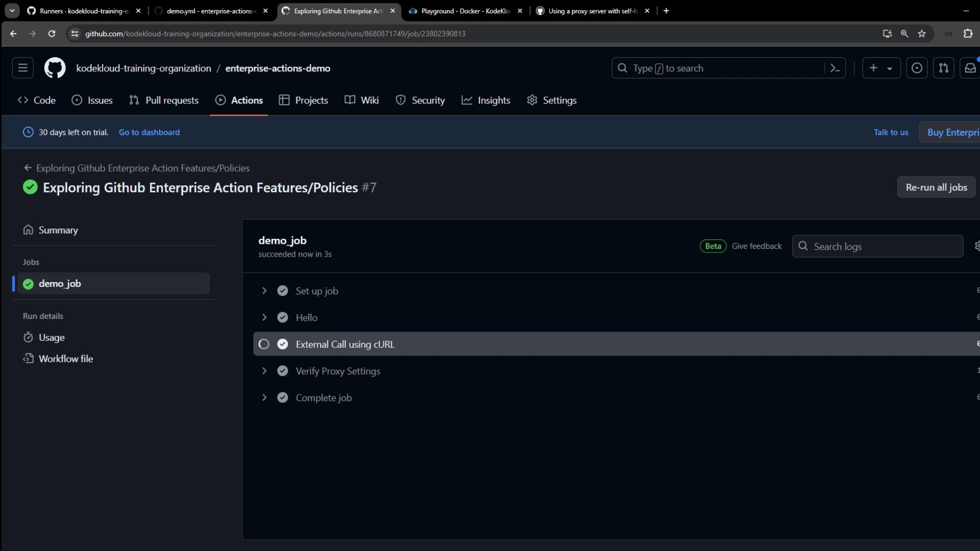This screenshot has width=980, height=551.
Task: Click the GitHub Octocat logo
Action: (x=55, y=68)
